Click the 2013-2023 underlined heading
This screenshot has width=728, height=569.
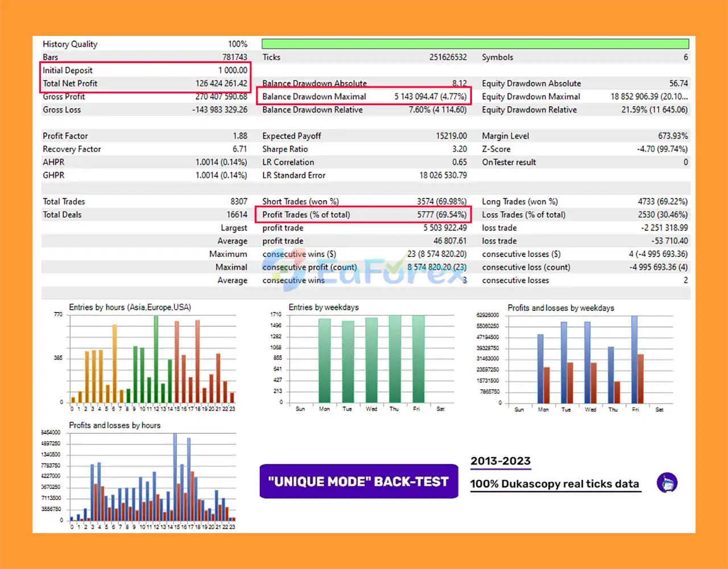point(500,461)
